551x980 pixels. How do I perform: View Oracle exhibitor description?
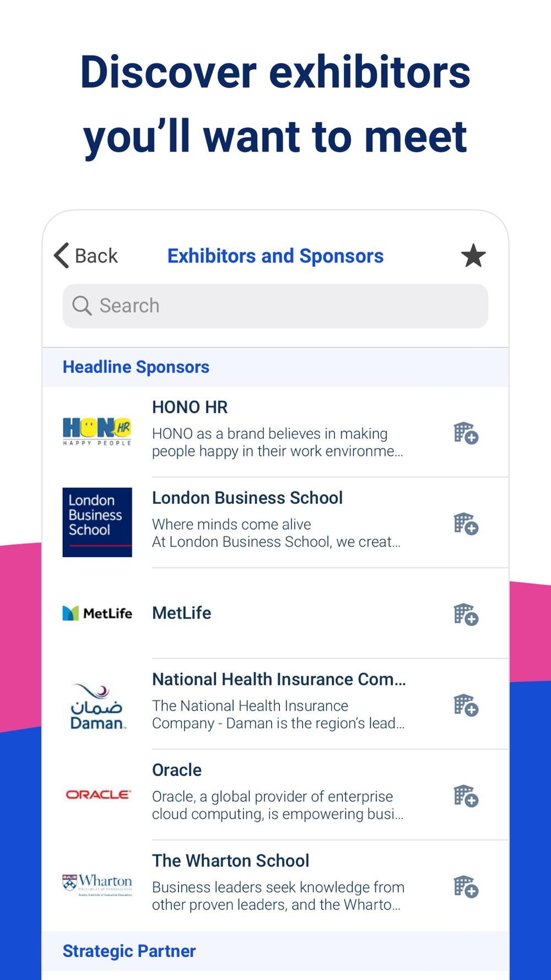click(x=278, y=805)
